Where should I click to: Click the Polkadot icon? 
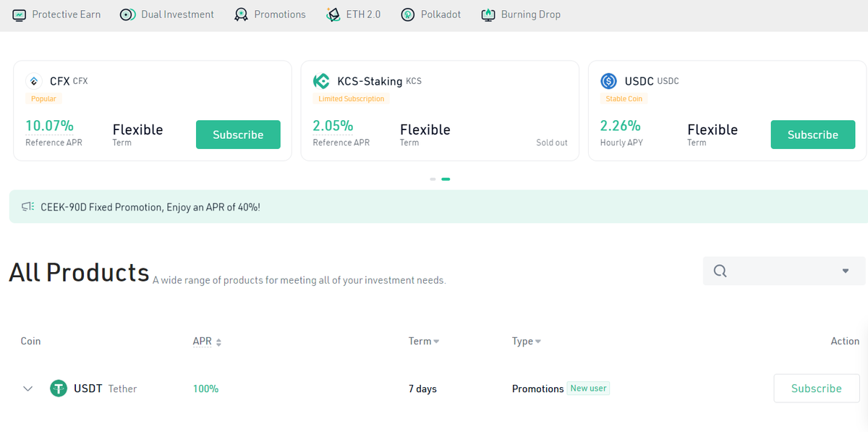[408, 14]
